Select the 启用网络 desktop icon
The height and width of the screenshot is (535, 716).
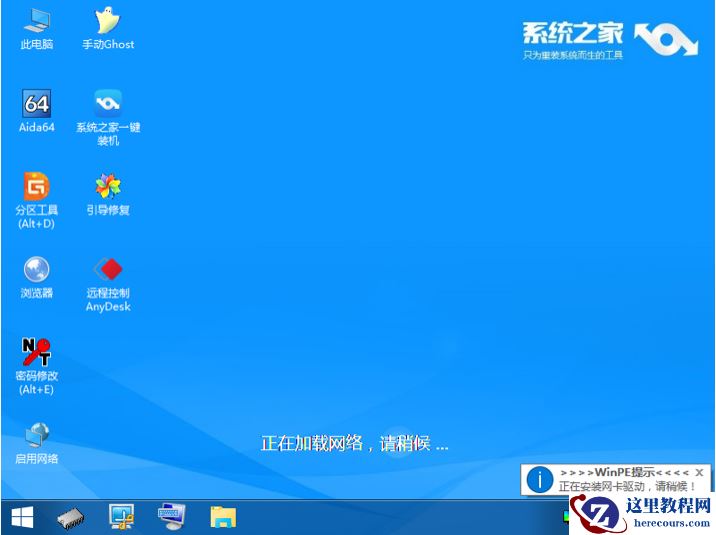click(x=37, y=443)
